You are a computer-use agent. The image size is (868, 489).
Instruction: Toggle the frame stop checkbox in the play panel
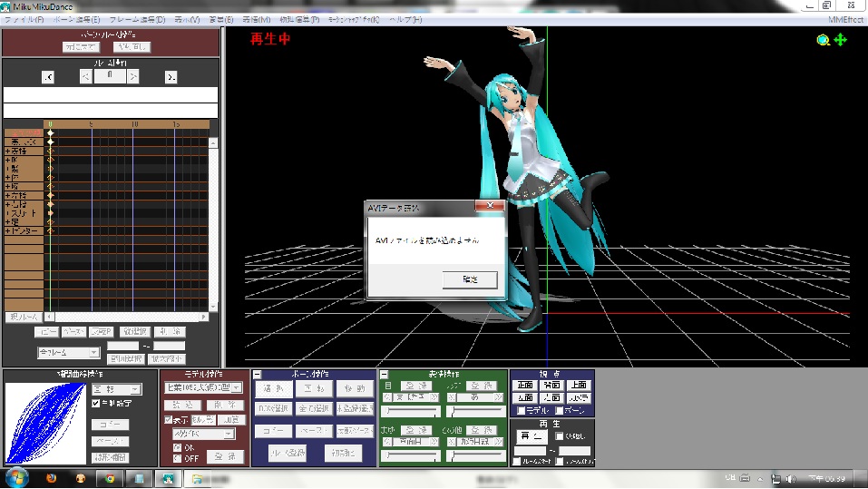click(x=559, y=461)
